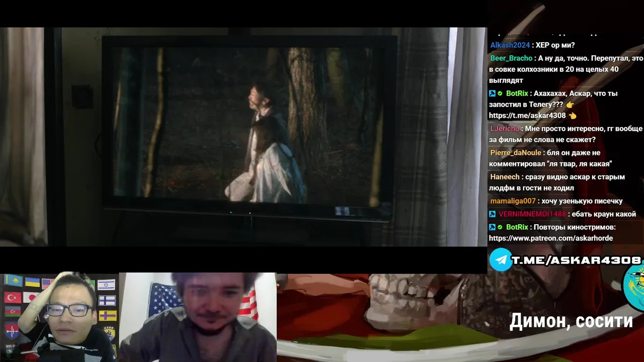
Task: Click the green verified badge before BotRix Повторы message
Action: point(500,227)
